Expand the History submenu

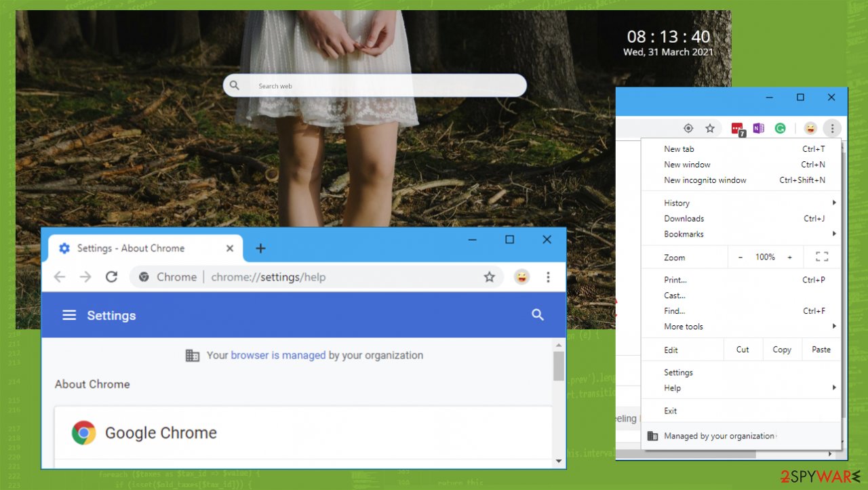(x=741, y=203)
